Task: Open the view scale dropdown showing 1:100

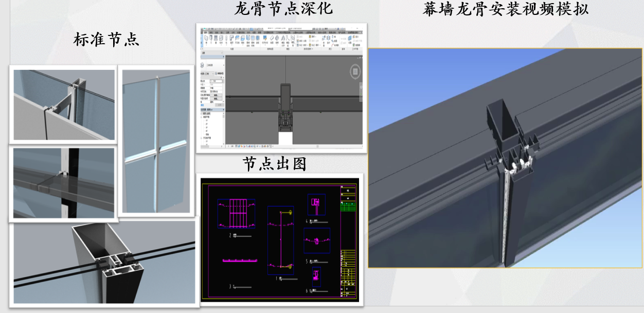Action: click(217, 81)
